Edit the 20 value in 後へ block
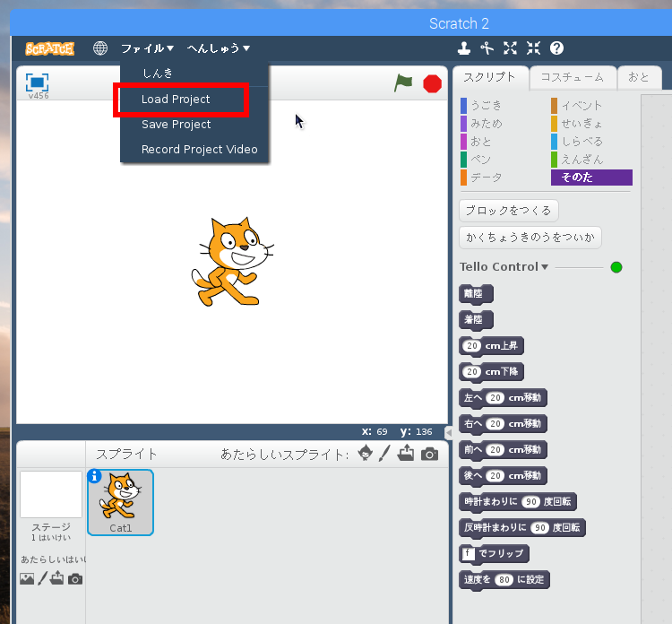 [x=495, y=475]
